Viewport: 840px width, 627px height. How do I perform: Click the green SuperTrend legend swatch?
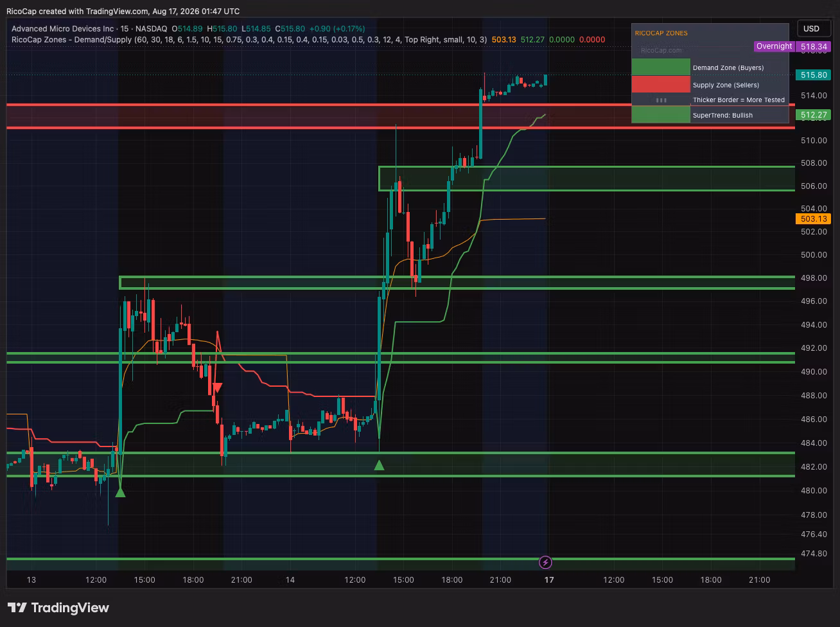pyautogui.click(x=660, y=115)
